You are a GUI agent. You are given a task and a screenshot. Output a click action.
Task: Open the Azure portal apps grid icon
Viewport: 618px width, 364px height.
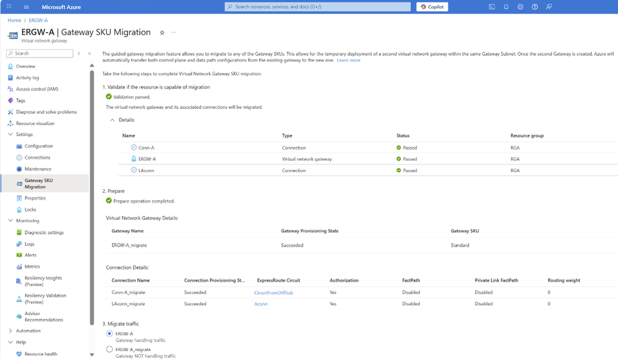click(9, 6)
